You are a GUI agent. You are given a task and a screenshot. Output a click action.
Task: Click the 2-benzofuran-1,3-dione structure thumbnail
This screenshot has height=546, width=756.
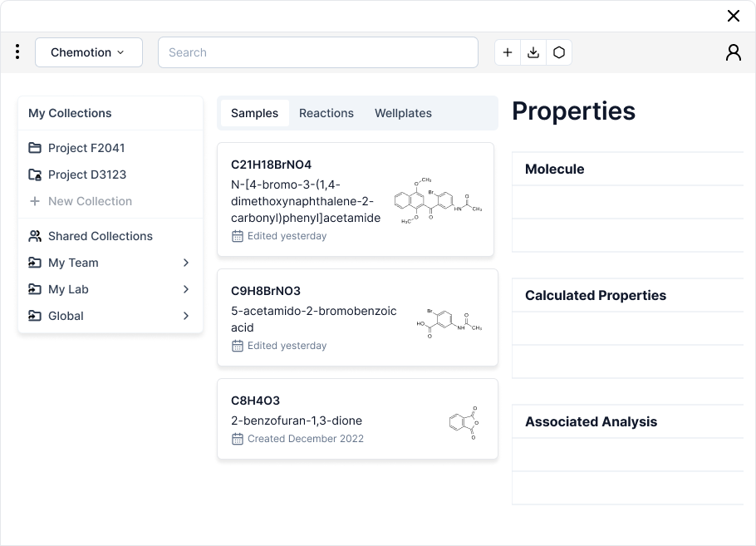pos(464,422)
